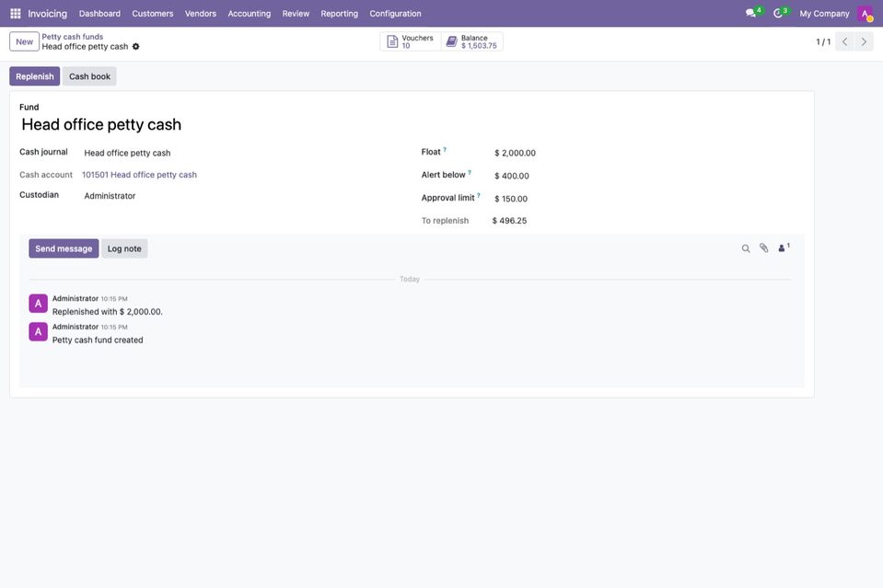Click the record pager 1 / 1
This screenshot has width=883, height=588.
(823, 42)
